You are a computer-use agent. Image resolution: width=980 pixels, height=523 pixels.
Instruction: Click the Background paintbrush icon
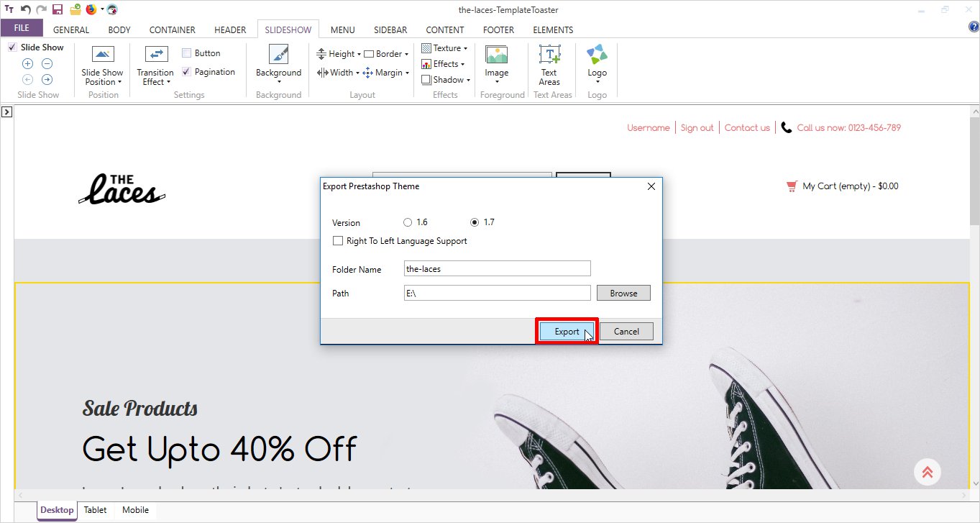pyautogui.click(x=278, y=55)
